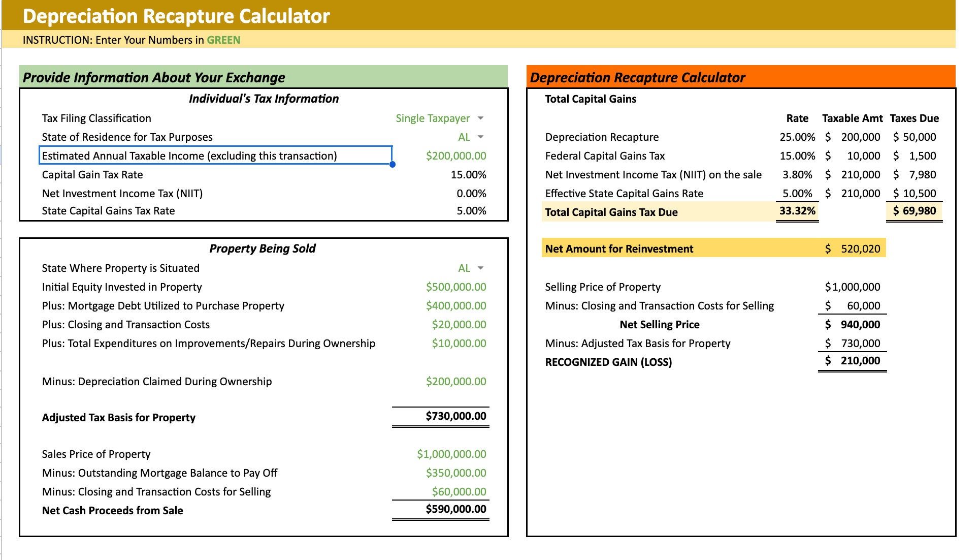Select Closing and Transaction Costs $20,000.00 cell
This screenshot has height=560, width=980.
coord(459,325)
